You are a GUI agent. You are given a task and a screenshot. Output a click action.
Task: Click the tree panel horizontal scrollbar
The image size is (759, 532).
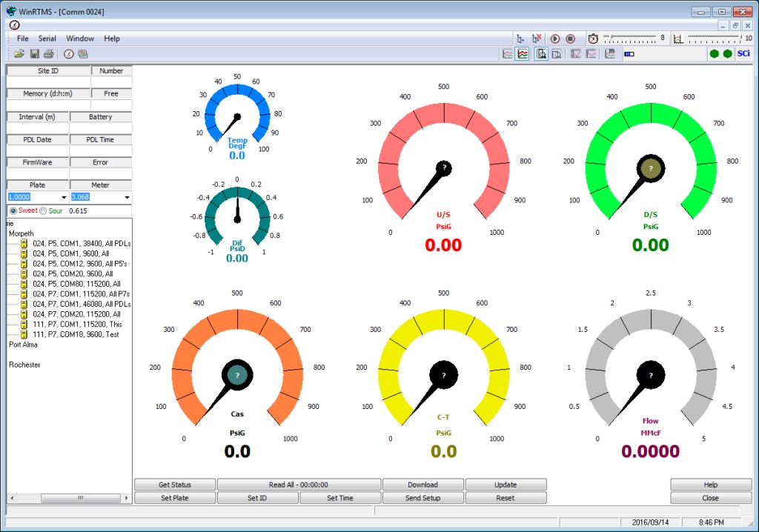coord(69,498)
